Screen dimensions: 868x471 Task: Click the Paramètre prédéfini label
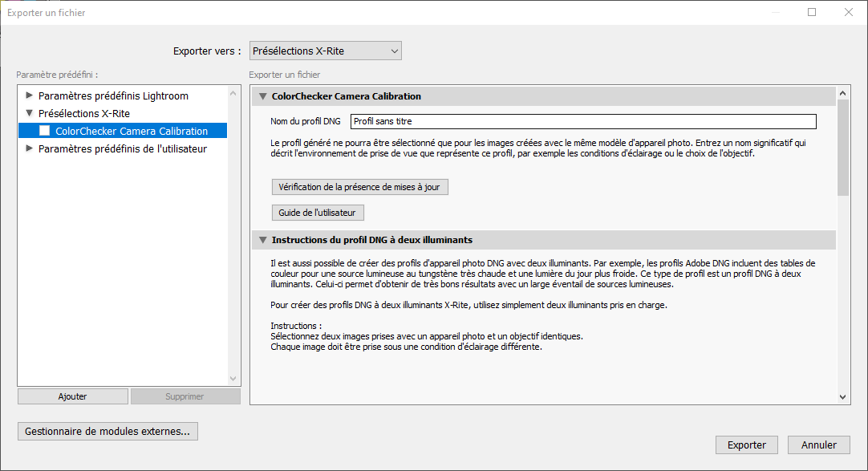[x=57, y=75]
